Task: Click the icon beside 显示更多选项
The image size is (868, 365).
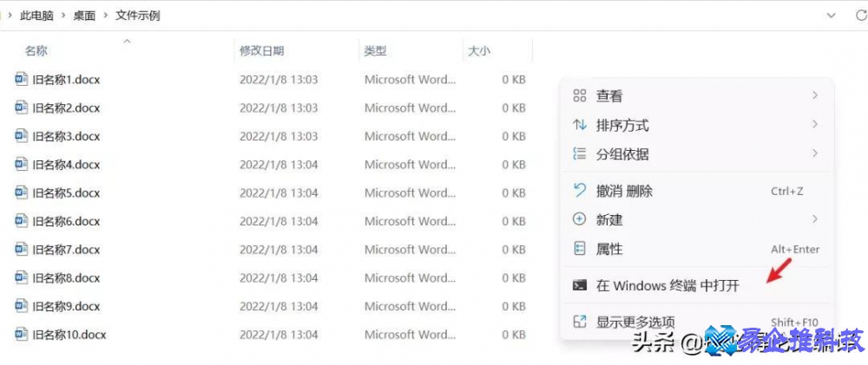Action: coord(580,322)
